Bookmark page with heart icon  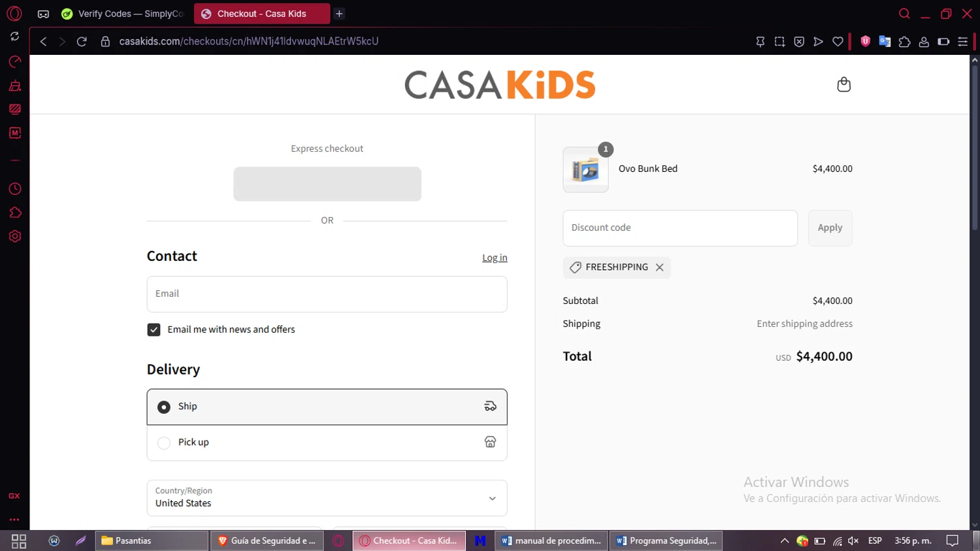(838, 41)
